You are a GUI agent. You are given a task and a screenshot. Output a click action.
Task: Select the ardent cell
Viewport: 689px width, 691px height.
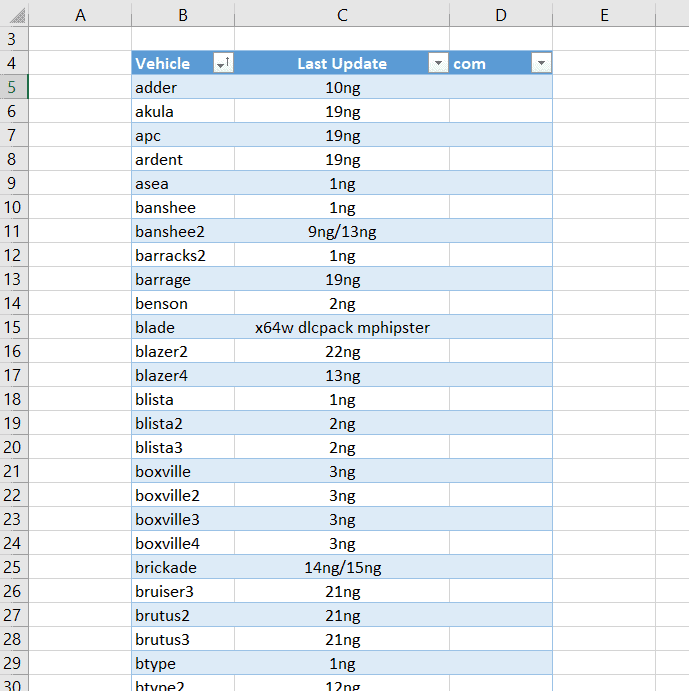[x=183, y=159]
